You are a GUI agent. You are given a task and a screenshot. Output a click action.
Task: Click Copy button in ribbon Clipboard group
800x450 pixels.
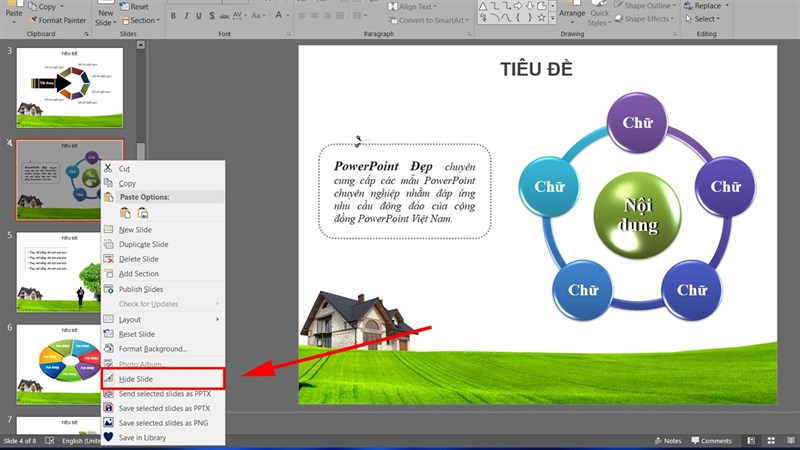click(x=42, y=7)
